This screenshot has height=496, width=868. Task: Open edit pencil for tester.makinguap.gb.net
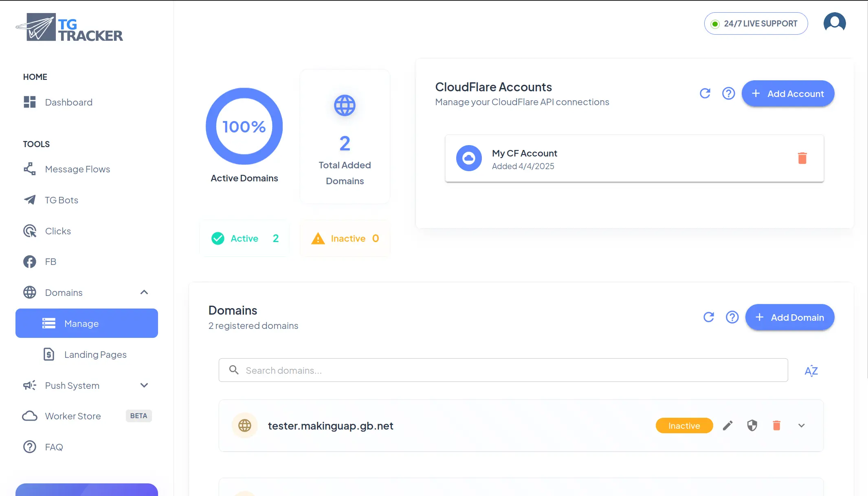click(727, 425)
